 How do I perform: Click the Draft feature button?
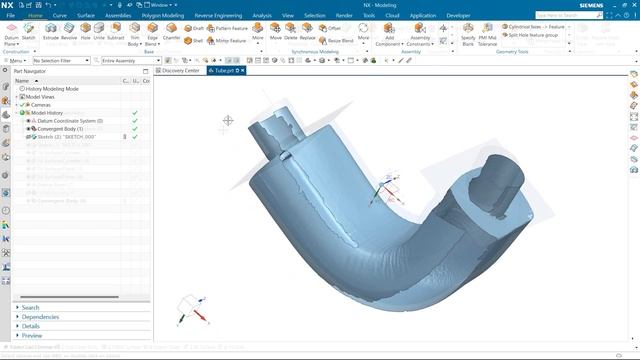194,28
